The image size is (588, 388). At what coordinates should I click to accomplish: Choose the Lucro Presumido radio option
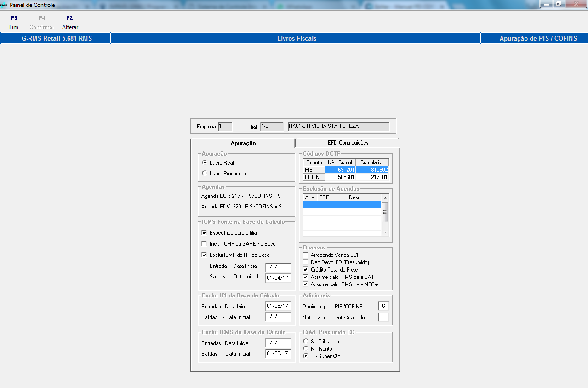(224, 174)
